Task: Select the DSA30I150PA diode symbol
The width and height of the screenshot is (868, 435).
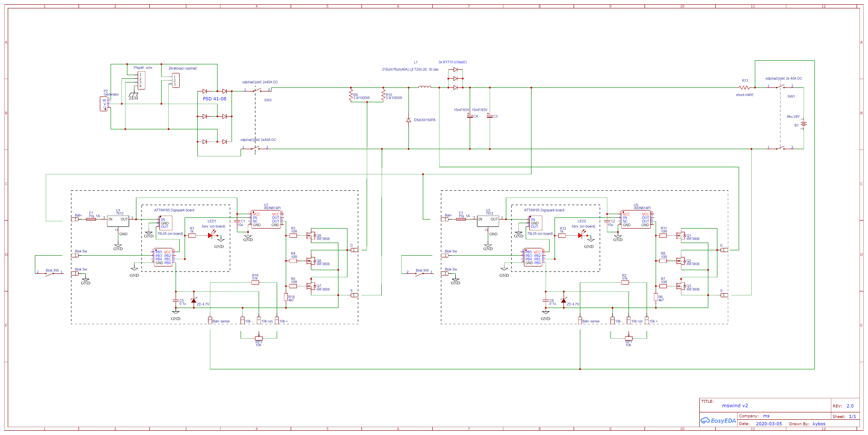Action: [408, 120]
